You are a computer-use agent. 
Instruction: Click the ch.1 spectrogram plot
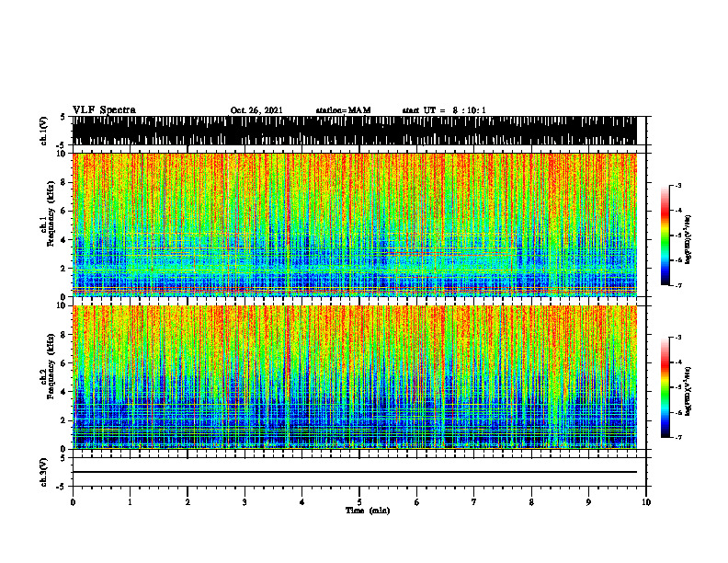(354, 224)
